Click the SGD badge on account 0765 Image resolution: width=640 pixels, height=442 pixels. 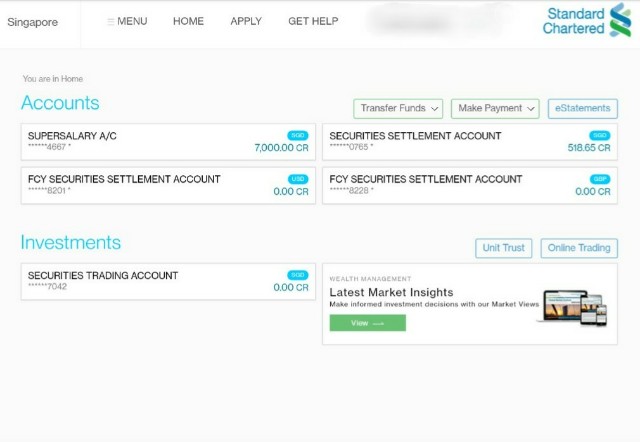point(600,135)
